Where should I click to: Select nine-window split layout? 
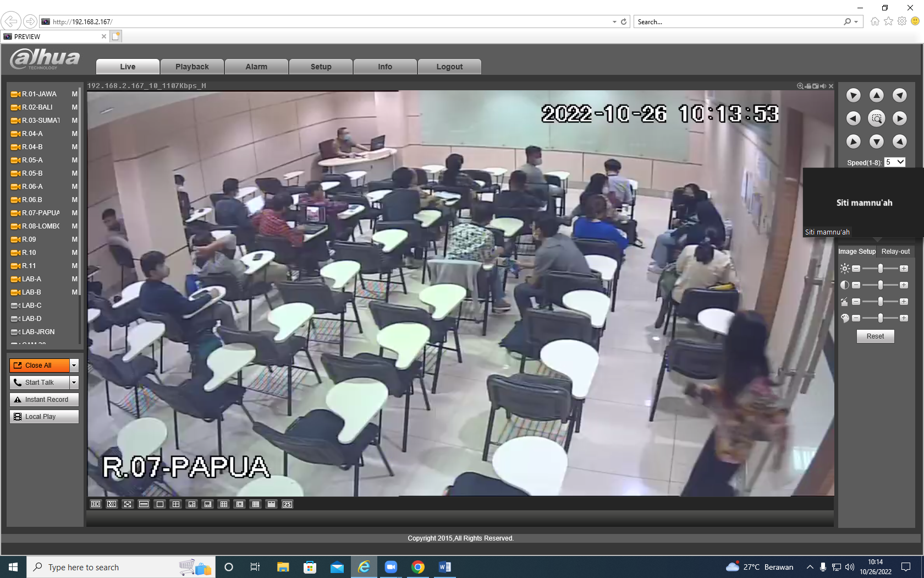[223, 504]
